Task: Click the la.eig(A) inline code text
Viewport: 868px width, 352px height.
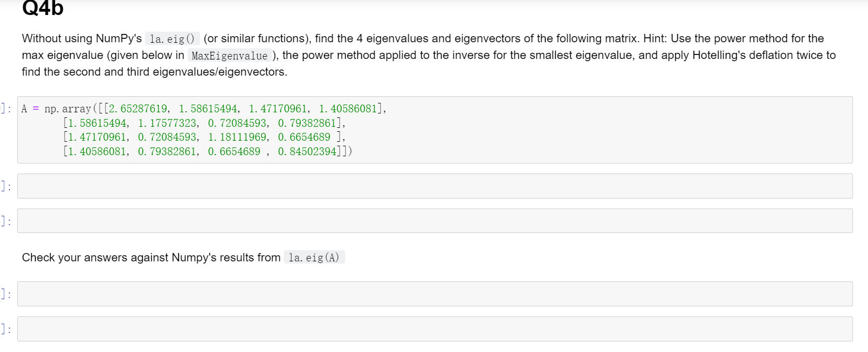Action: (x=315, y=257)
